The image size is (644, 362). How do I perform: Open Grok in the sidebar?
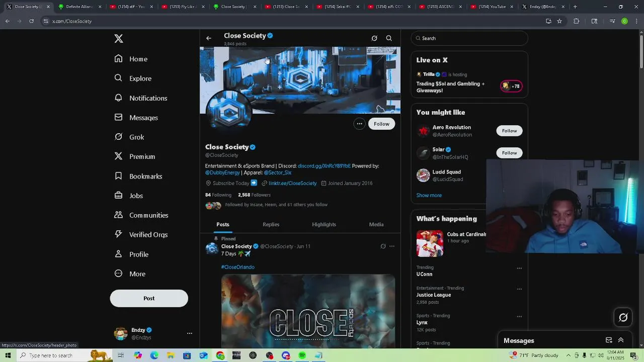(129, 137)
